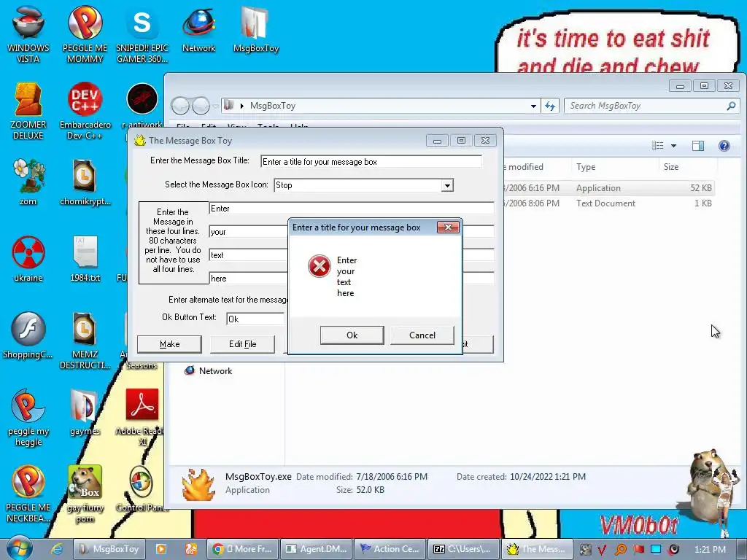Toggle the Explorer preview pane icon

point(698,146)
